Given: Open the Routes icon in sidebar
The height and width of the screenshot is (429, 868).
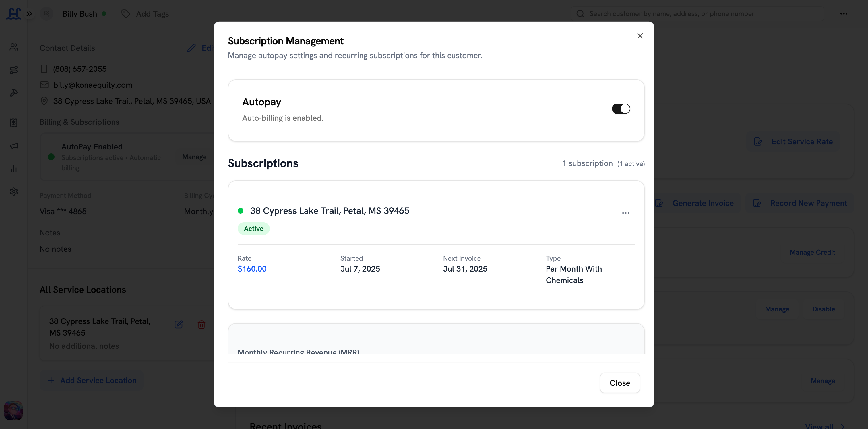Looking at the screenshot, I should pyautogui.click(x=14, y=70).
